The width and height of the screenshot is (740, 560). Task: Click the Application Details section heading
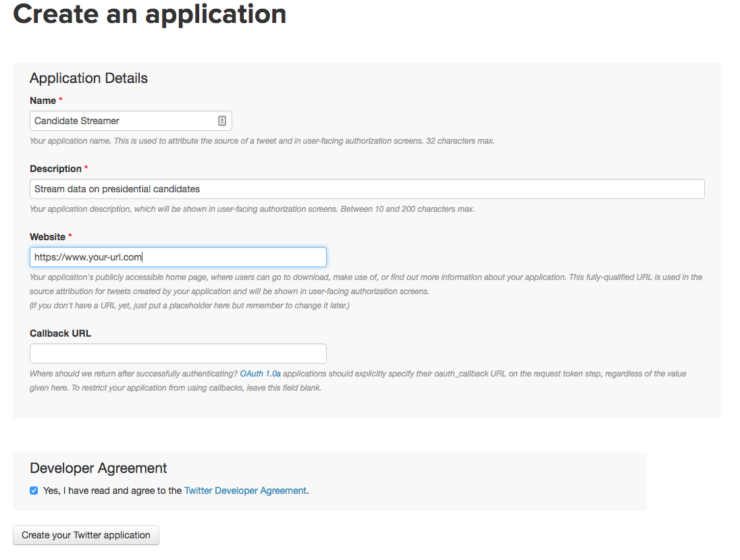(88, 78)
